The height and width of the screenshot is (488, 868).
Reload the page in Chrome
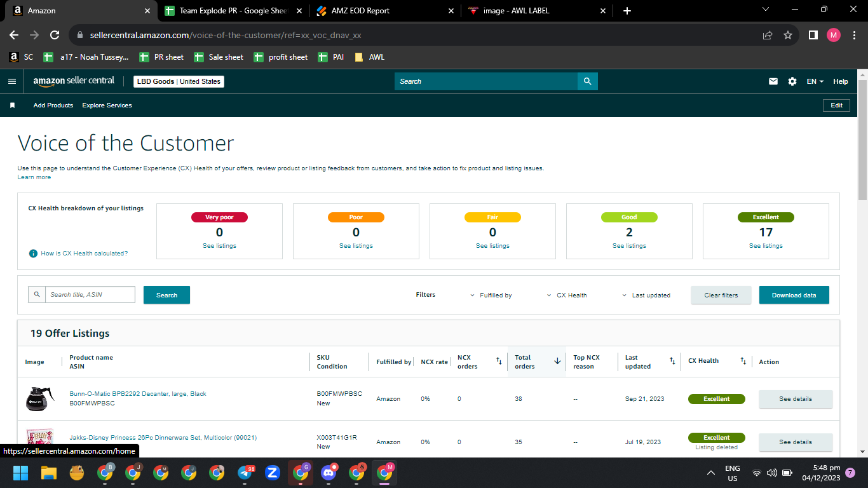point(55,35)
